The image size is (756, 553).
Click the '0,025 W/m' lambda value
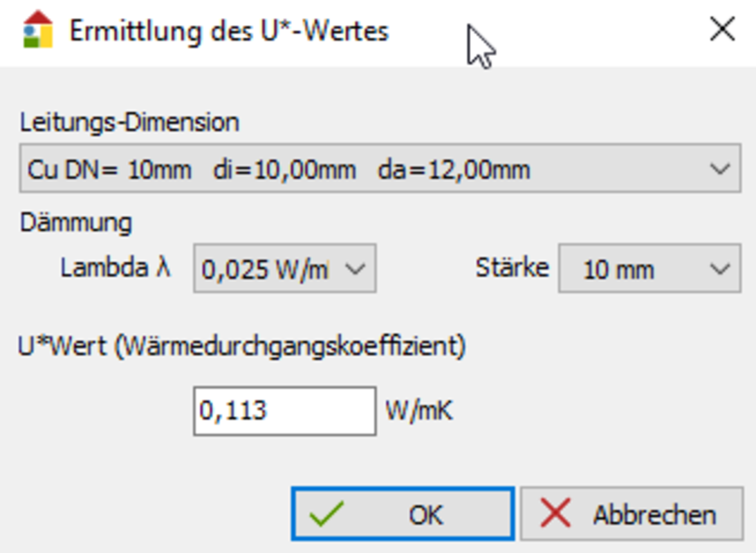[x=264, y=269]
